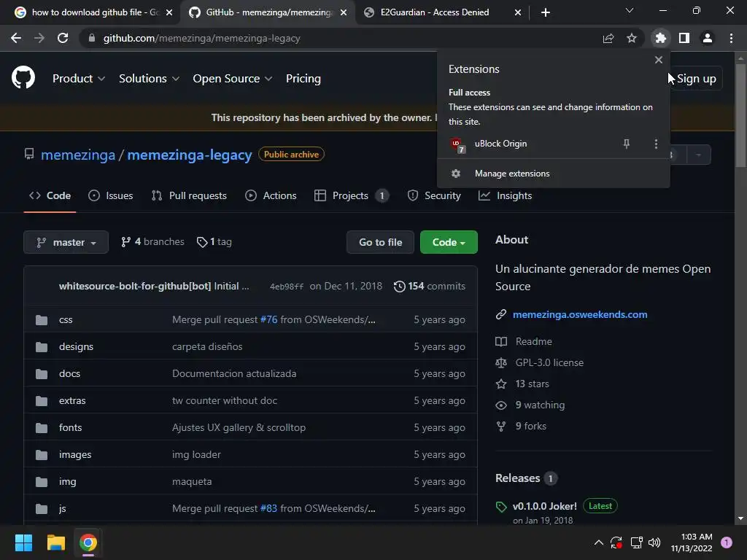This screenshot has height=560, width=747.
Task: Open Chrome three-dot menu
Action: click(731, 38)
